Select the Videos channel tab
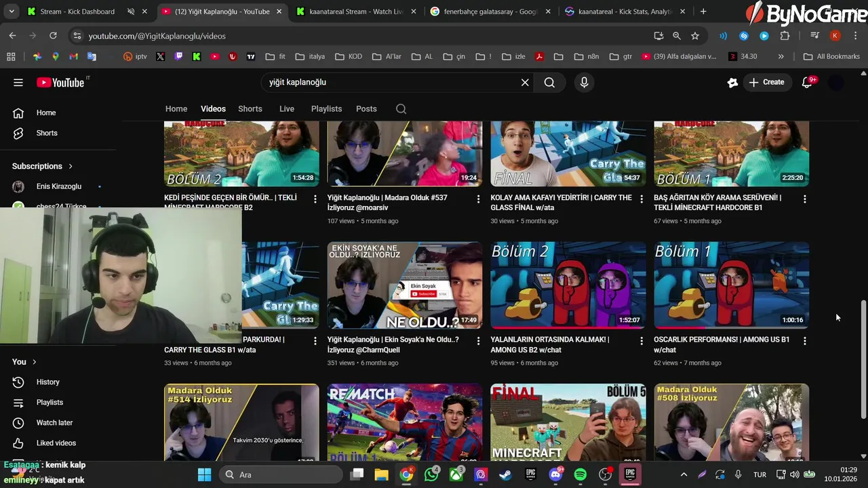Viewport: 868px width, 488px height. pos(213,109)
